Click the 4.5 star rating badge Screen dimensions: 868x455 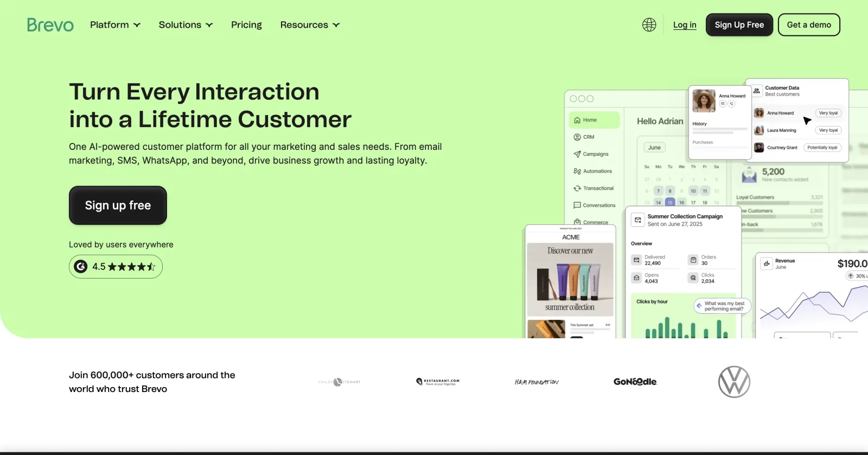click(116, 267)
